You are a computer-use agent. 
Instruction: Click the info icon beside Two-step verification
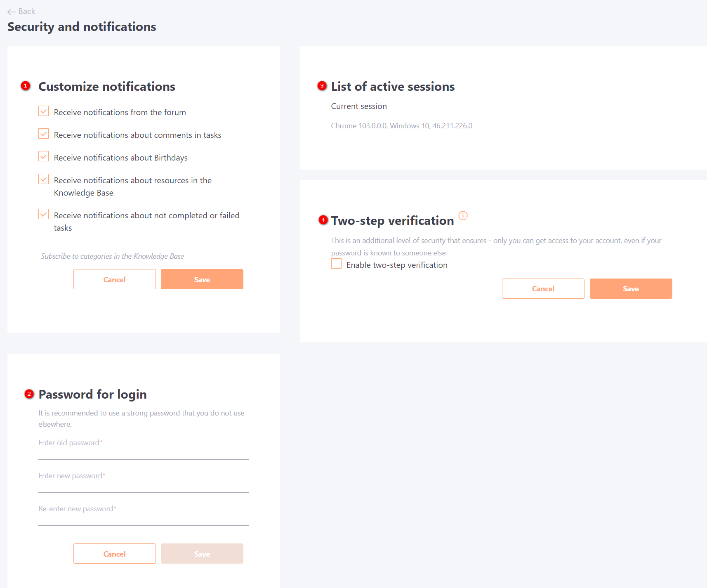(463, 215)
